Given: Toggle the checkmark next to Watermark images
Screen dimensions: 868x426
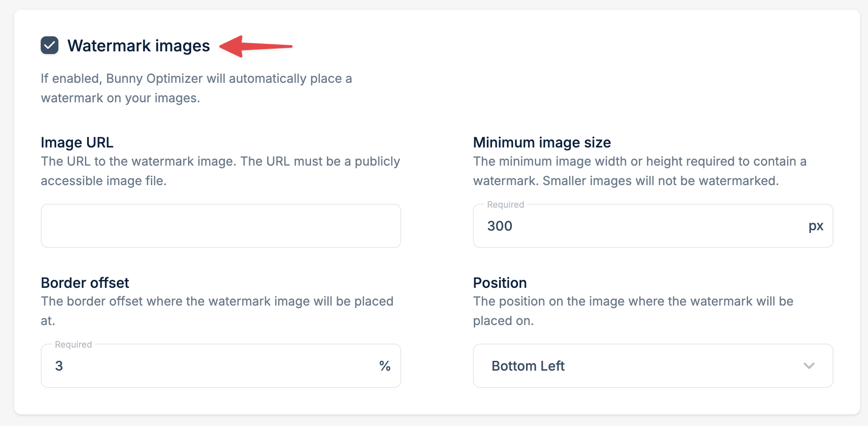Looking at the screenshot, I should click(50, 45).
